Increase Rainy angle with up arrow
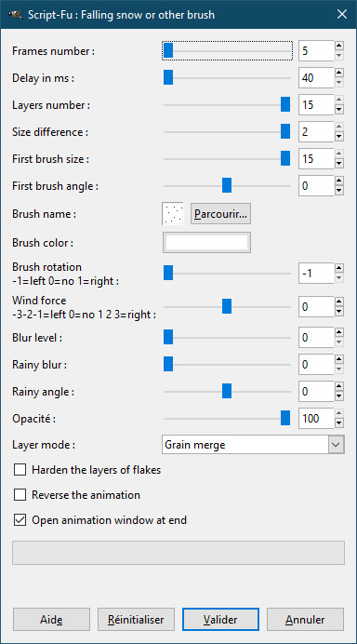The width and height of the screenshot is (357, 644). [339, 386]
